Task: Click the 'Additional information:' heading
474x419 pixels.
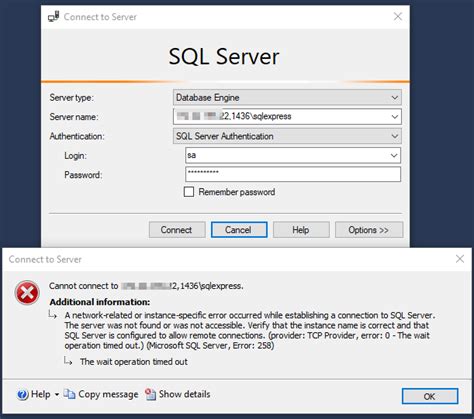Action: coord(100,302)
